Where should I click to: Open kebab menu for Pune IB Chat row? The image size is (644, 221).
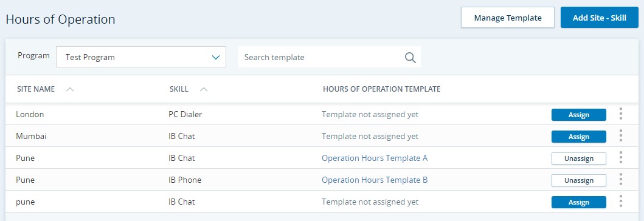coord(621,157)
